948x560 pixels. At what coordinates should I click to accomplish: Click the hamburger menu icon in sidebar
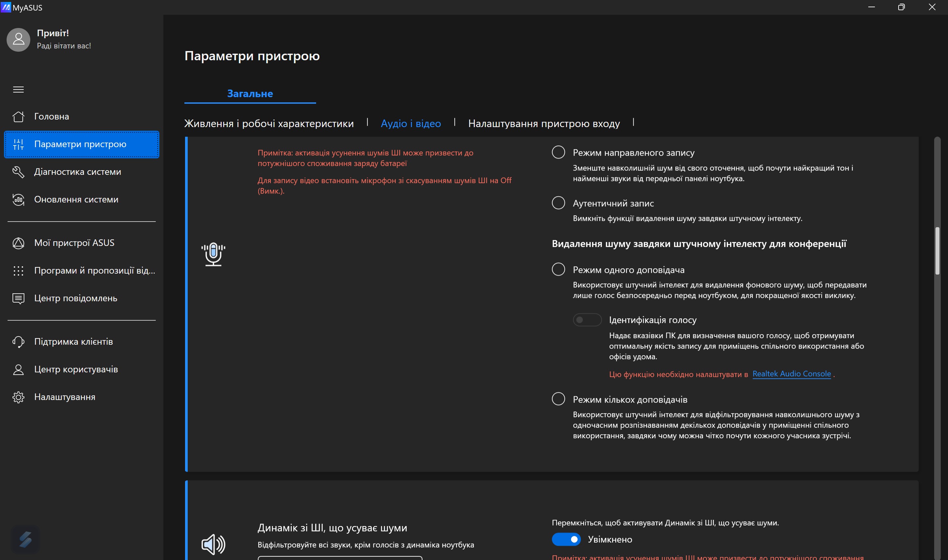point(18,90)
